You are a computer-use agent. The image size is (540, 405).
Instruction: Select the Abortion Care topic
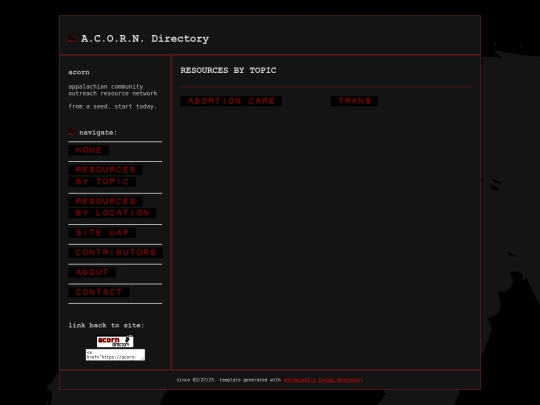point(231,101)
